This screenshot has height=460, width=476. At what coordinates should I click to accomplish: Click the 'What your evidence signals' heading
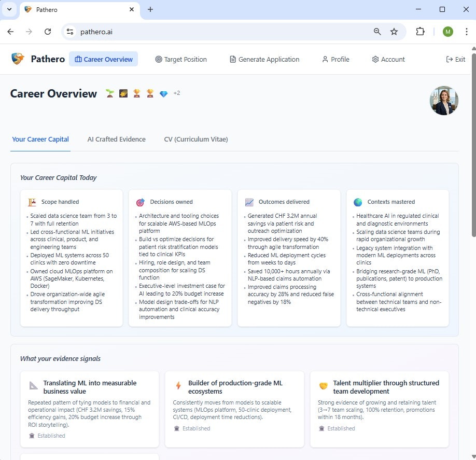tap(60, 358)
